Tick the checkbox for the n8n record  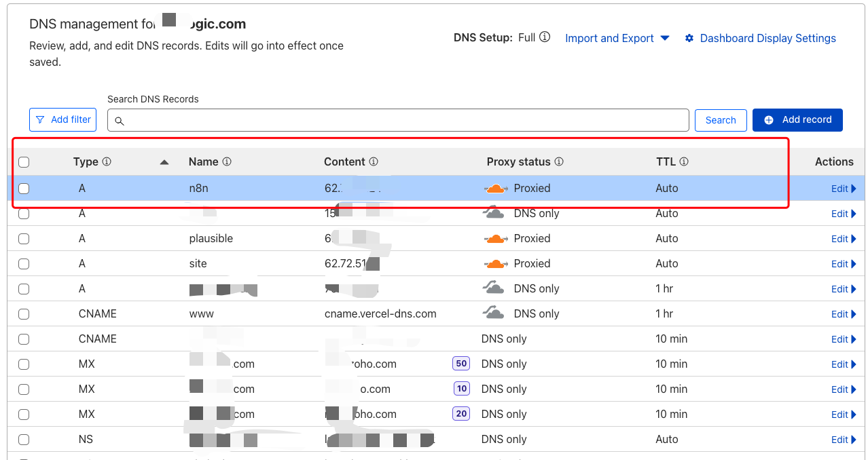pyautogui.click(x=24, y=189)
